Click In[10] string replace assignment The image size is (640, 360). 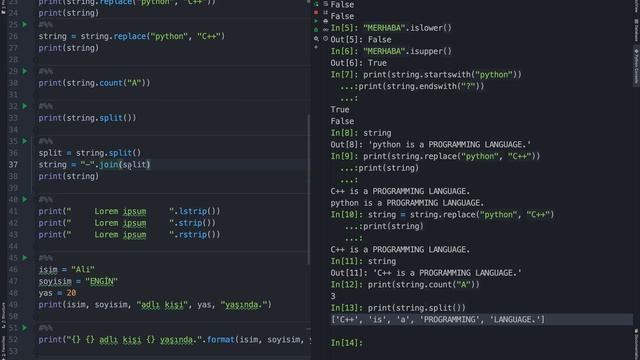[x=442, y=215]
